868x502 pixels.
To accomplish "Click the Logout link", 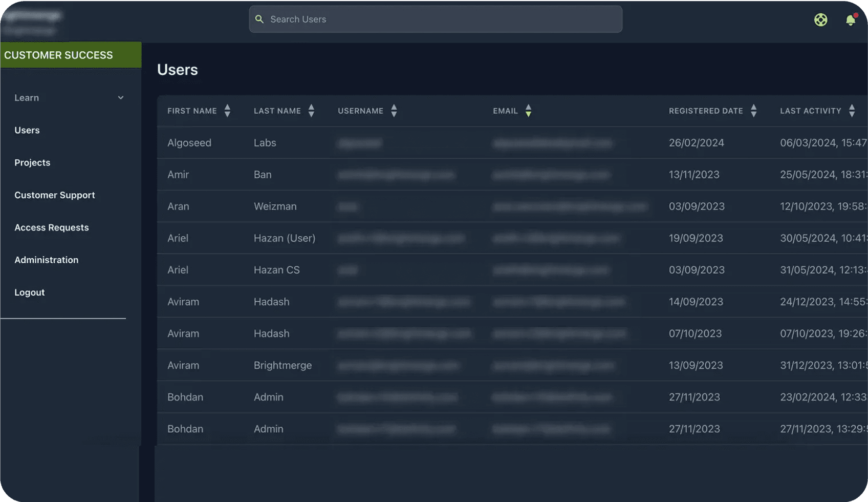I will tap(30, 292).
